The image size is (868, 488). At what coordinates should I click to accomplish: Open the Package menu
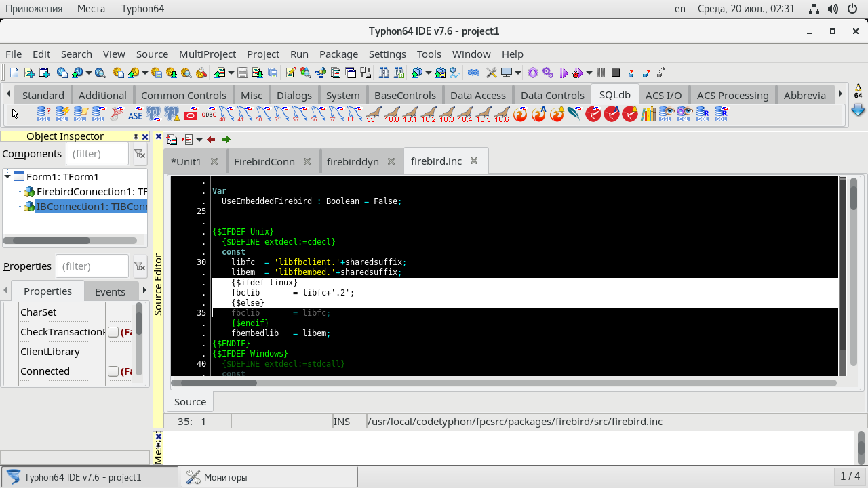pyautogui.click(x=338, y=54)
